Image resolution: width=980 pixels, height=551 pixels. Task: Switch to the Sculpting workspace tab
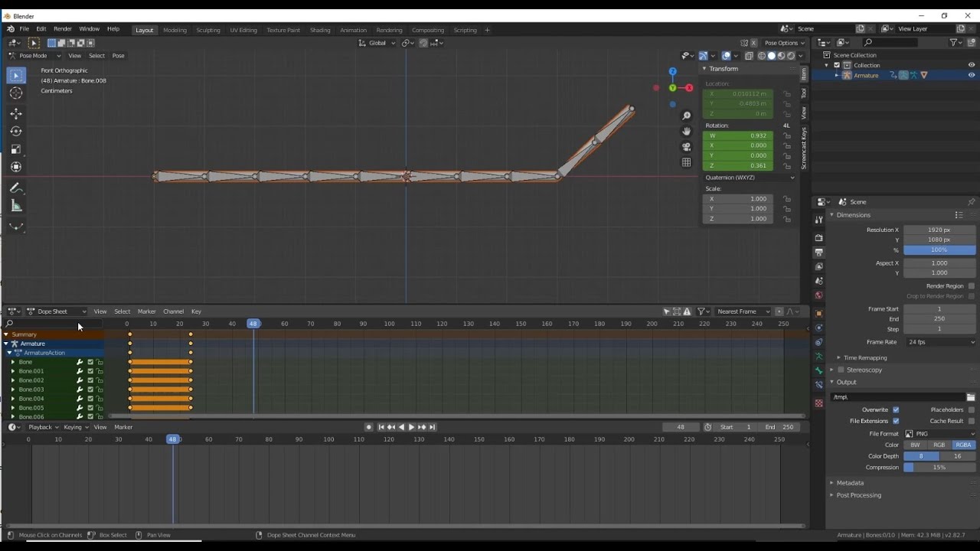(x=208, y=30)
